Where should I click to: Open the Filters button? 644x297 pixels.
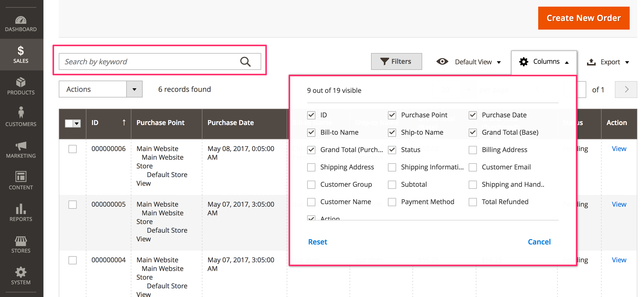click(x=396, y=61)
